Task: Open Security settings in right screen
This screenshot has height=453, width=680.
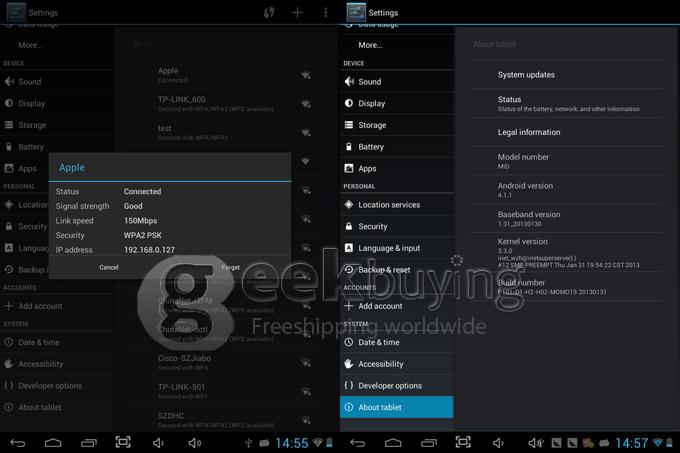Action: (x=397, y=226)
